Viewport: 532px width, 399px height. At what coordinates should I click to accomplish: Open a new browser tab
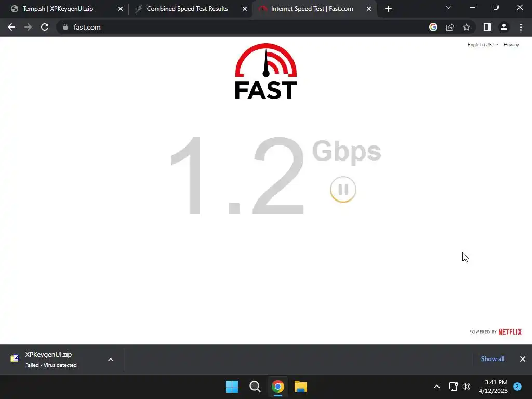[389, 9]
